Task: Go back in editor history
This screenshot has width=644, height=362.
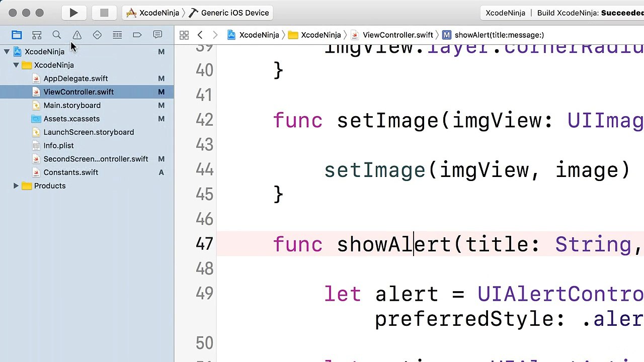Action: click(x=200, y=35)
